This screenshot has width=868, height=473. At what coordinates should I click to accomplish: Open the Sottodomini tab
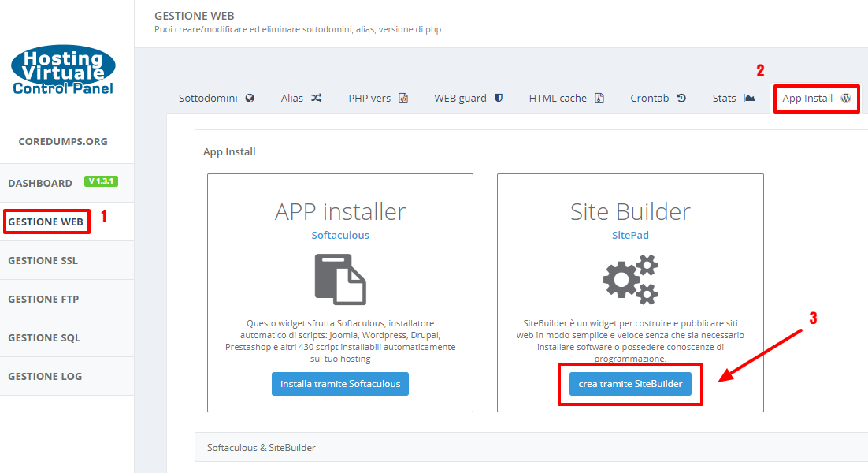click(x=217, y=98)
